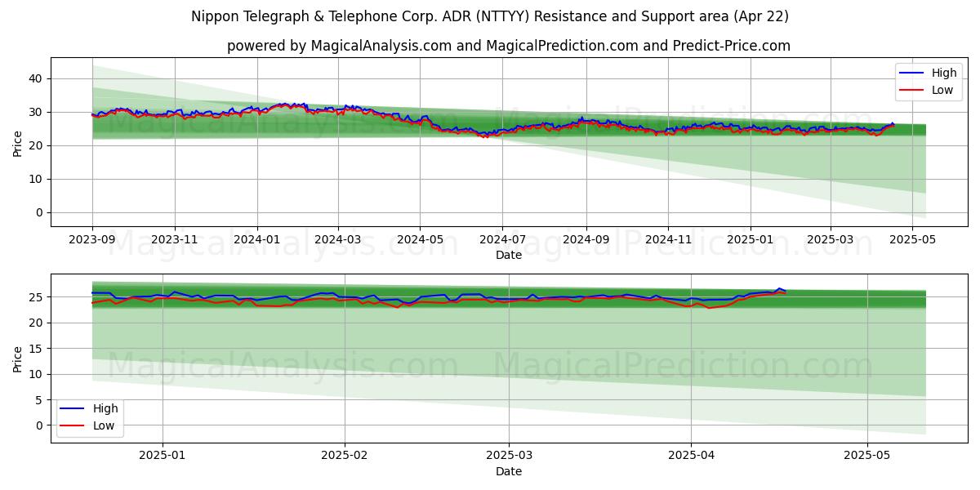
Task: Click the blue High line sample in bottom legend
Action: click(x=73, y=409)
